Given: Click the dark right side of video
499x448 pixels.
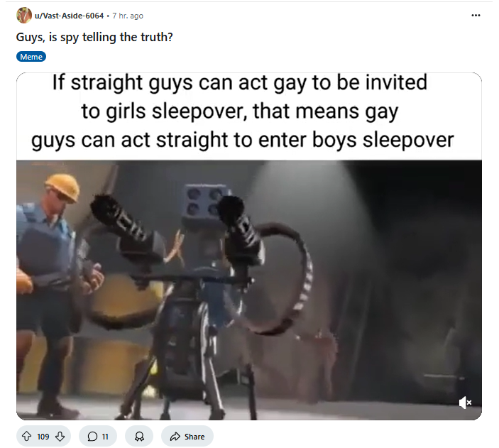Looking at the screenshot, I should [414, 271].
